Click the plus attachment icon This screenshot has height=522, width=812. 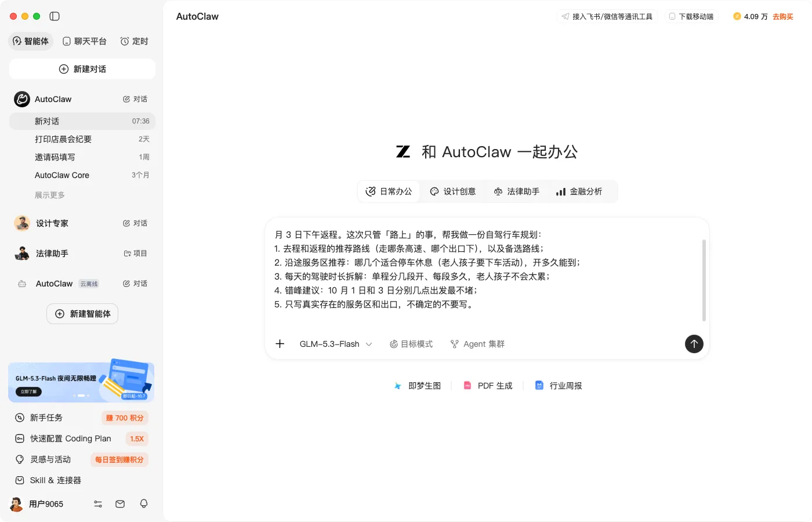pyautogui.click(x=280, y=344)
